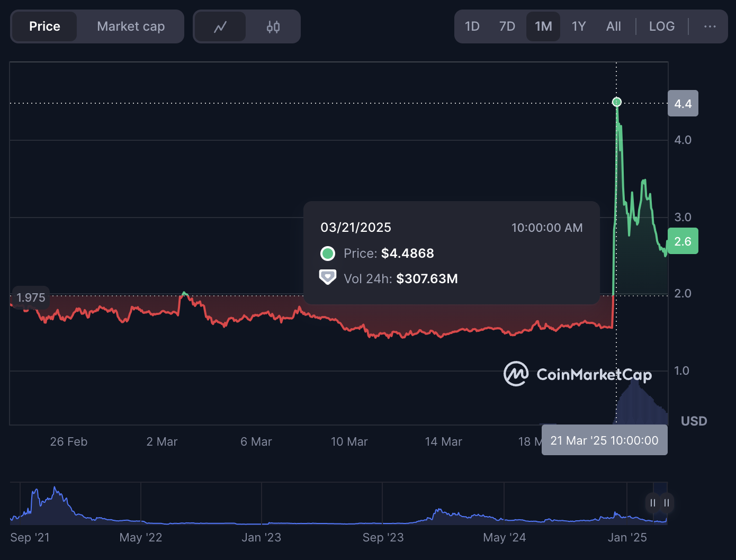Switch chart data to Market cap

(x=130, y=26)
